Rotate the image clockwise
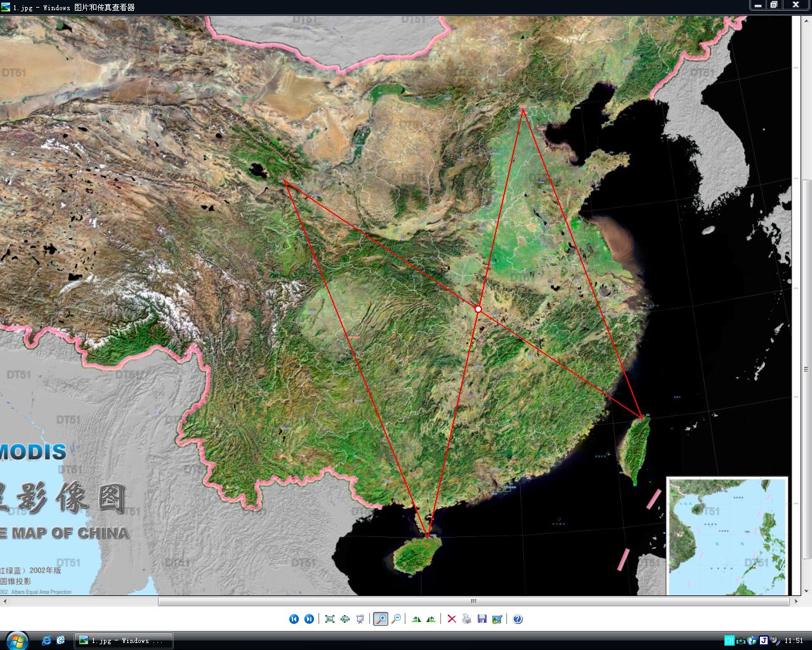812x650 pixels. [416, 619]
